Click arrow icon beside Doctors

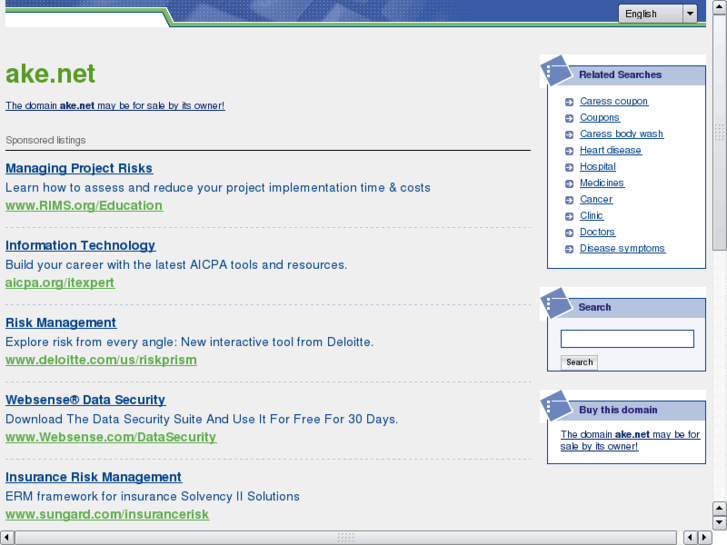point(569,233)
